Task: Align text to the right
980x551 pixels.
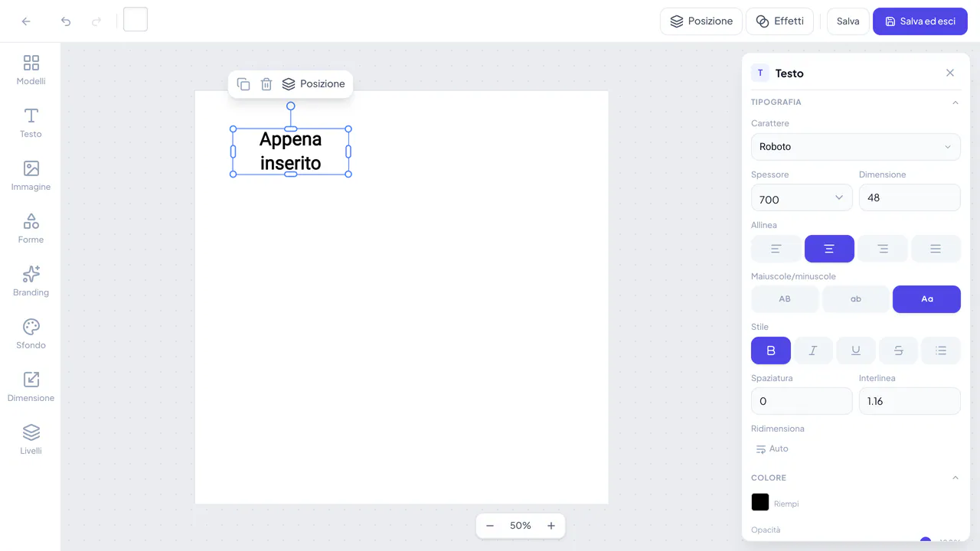Action: point(883,249)
